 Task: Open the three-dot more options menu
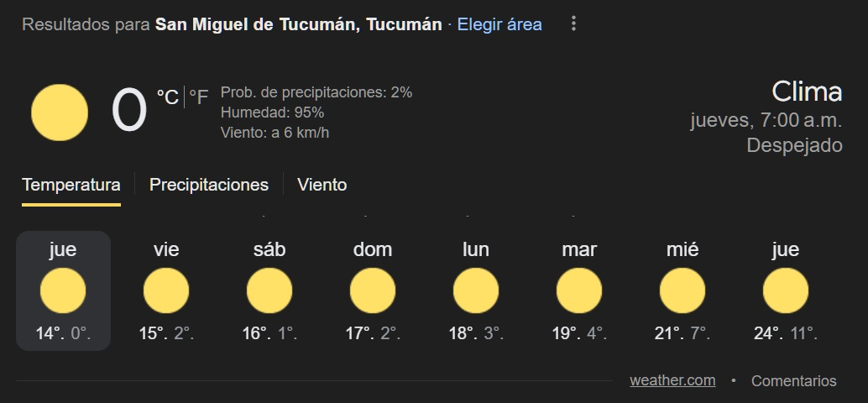pyautogui.click(x=574, y=24)
